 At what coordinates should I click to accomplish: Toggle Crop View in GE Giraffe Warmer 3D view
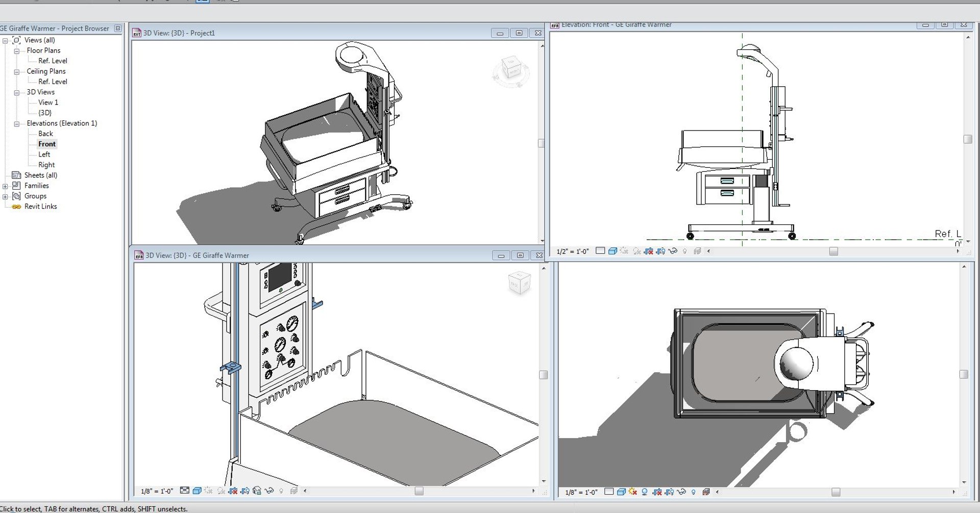[x=233, y=491]
